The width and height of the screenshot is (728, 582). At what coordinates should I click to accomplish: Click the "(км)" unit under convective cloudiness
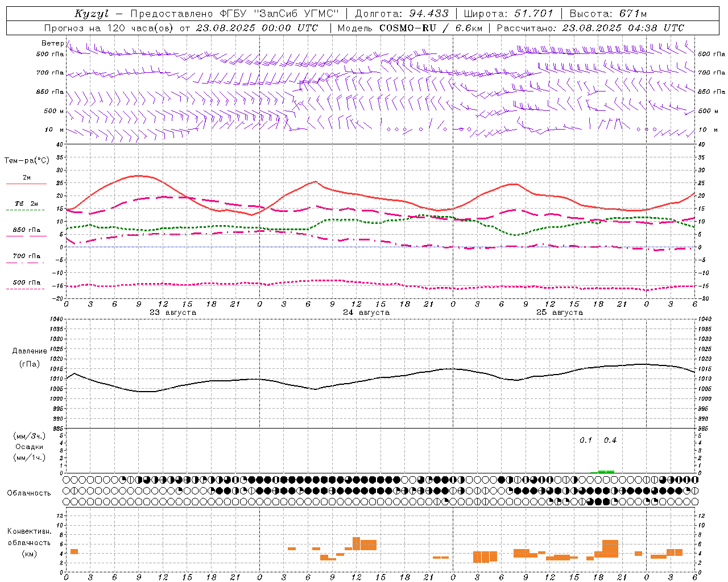tap(30, 554)
